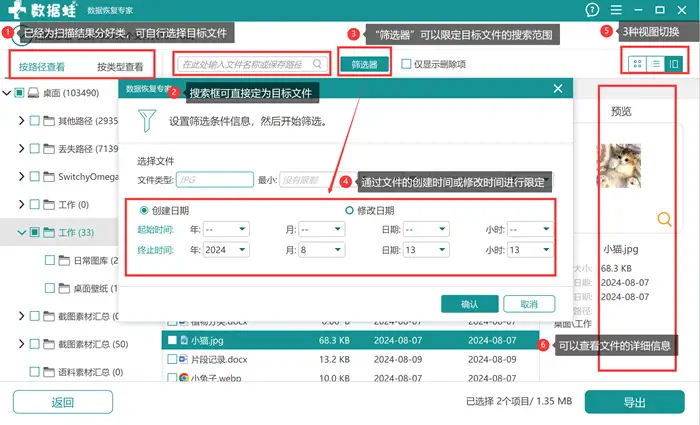The height and width of the screenshot is (425, 700).
Task: Open the help question-mark icon
Action: click(x=592, y=10)
